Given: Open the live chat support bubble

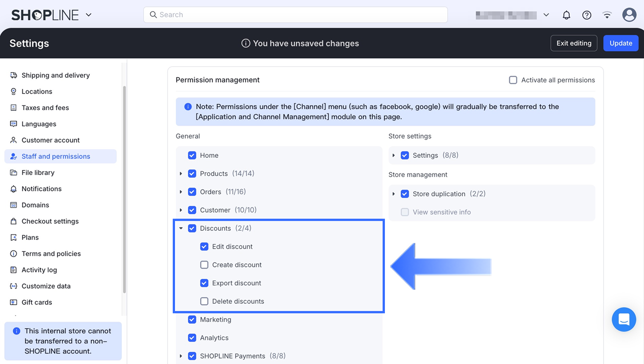Looking at the screenshot, I should pos(624,319).
